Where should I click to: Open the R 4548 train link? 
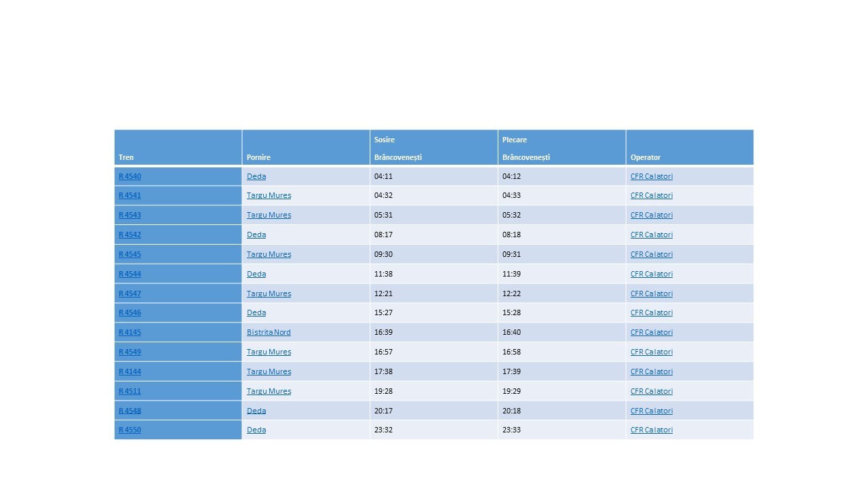point(130,411)
